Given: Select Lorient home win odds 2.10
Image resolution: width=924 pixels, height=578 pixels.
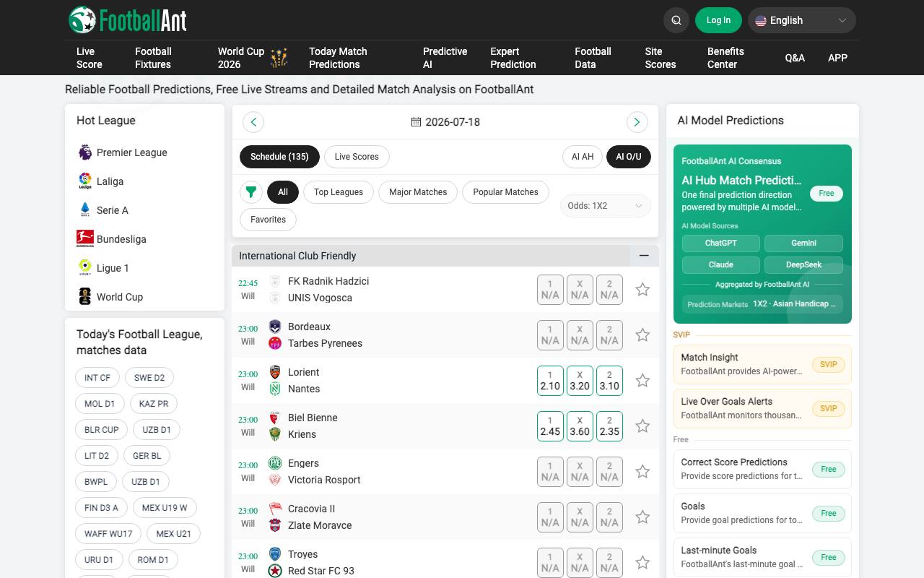Looking at the screenshot, I should pos(550,381).
